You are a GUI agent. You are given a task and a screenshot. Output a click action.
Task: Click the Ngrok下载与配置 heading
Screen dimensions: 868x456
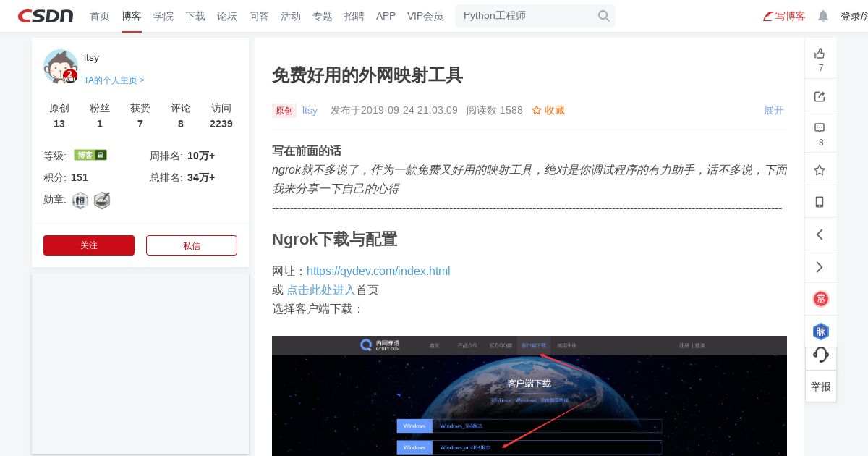tap(334, 239)
